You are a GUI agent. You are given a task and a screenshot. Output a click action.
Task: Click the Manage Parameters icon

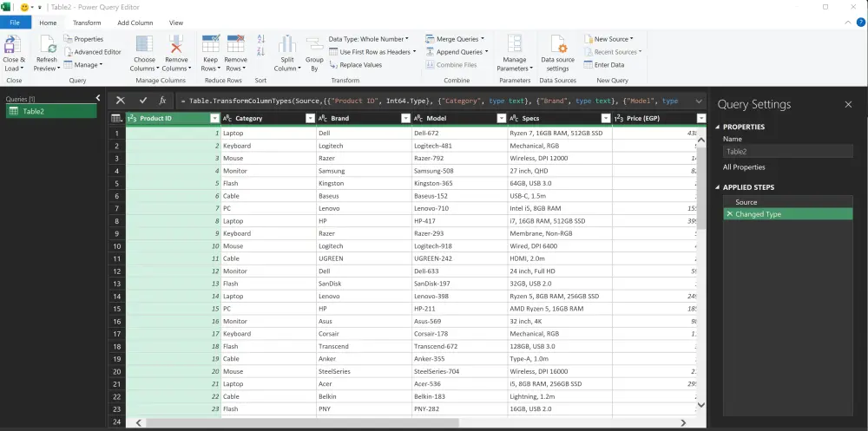point(515,44)
